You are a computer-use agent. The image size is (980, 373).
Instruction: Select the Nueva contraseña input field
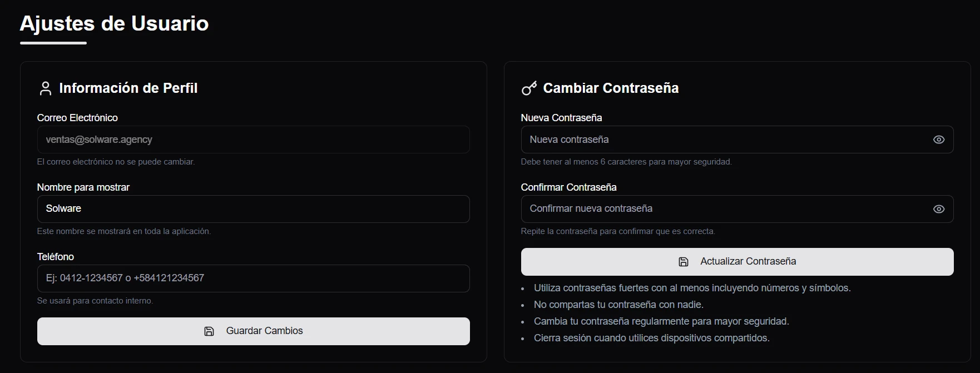pyautogui.click(x=723, y=140)
